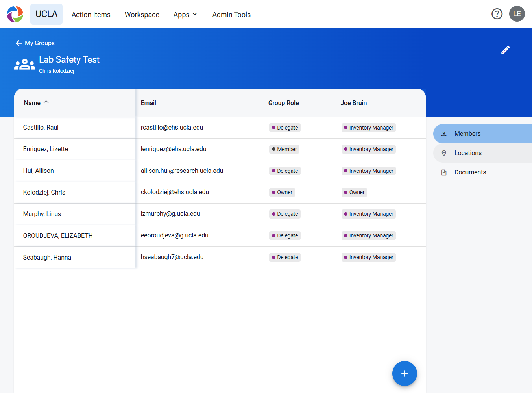The image size is (532, 393).
Task: Click the name Kolodziej, Chris in the table
Action: pos(44,193)
